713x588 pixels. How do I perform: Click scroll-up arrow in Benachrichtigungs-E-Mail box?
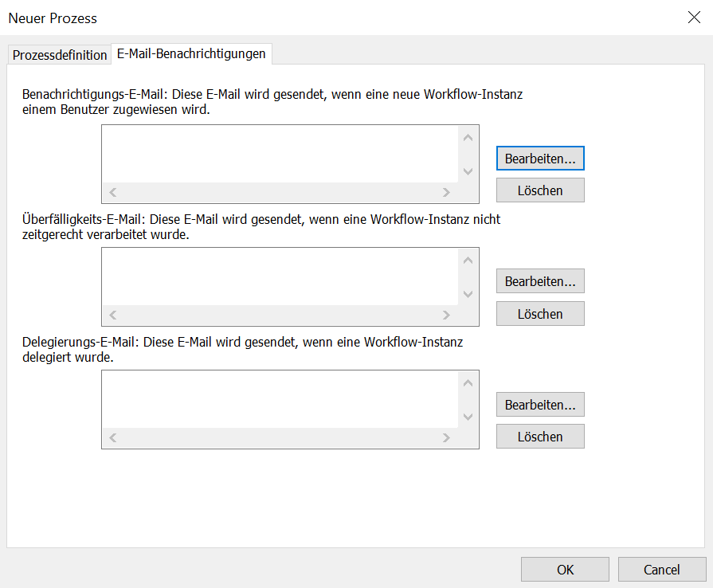[x=468, y=137]
